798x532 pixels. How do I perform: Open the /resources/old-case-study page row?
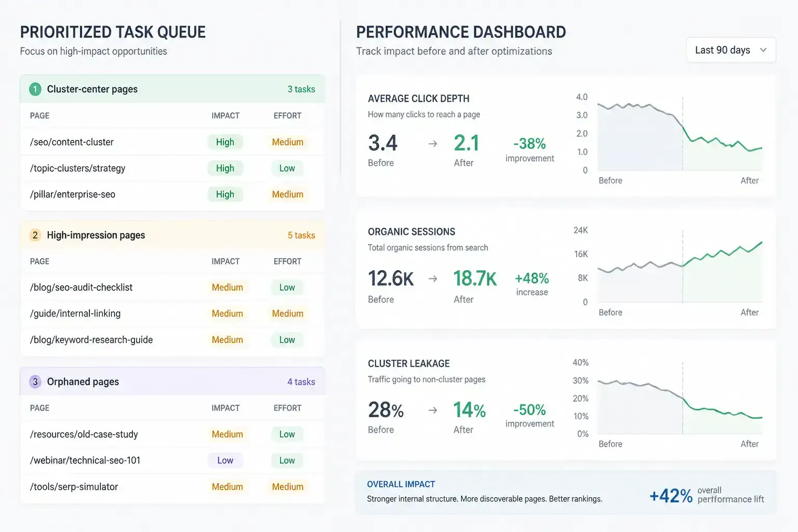[x=172, y=434]
